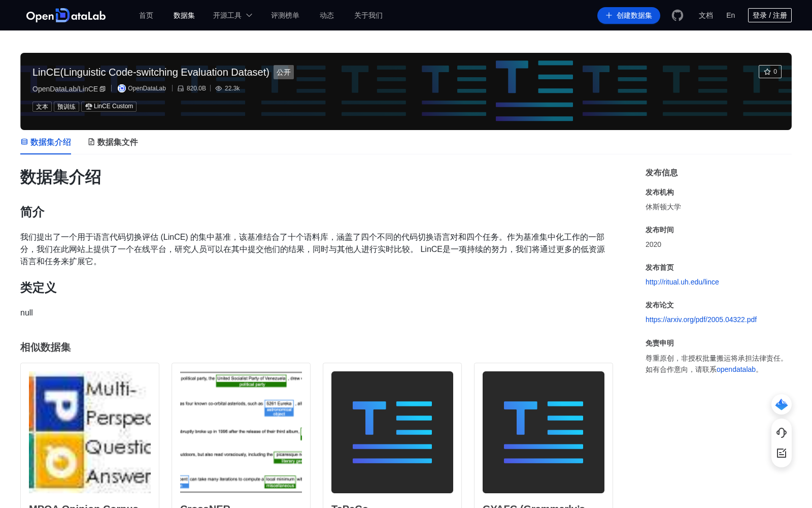Open the http://ritual.uh.edu/lince homepage link
The height and width of the screenshot is (508, 812).
tap(682, 282)
